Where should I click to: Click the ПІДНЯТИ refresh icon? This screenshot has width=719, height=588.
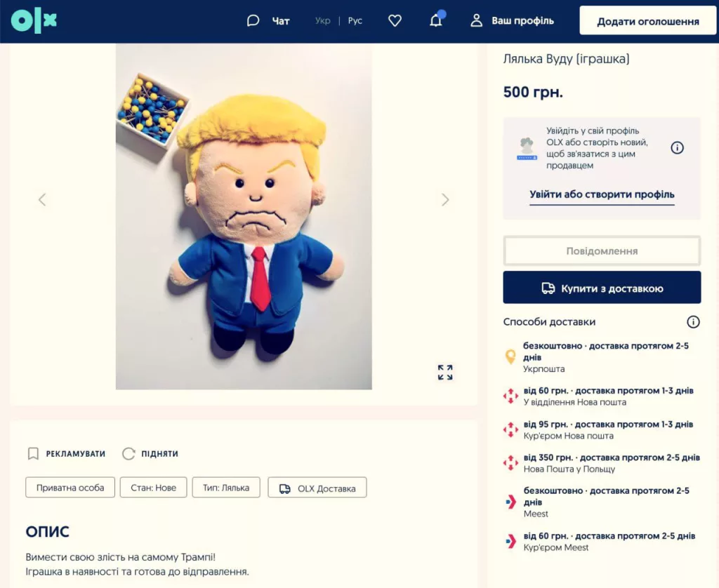pos(128,454)
